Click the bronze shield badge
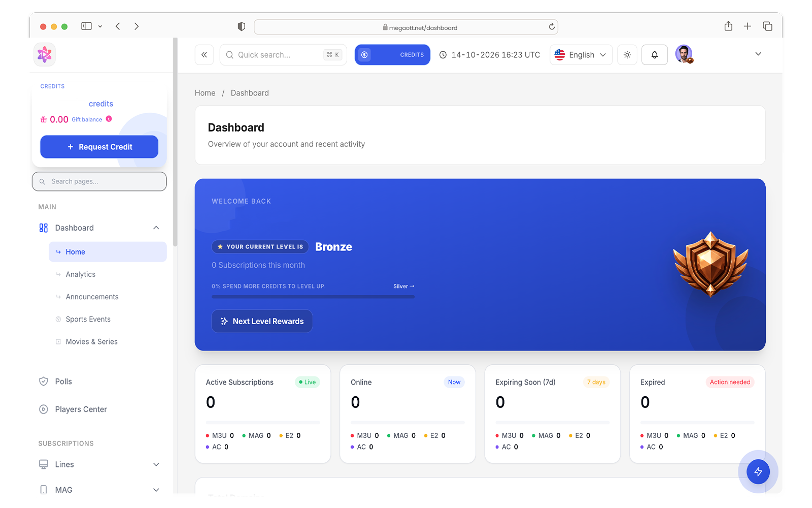The width and height of the screenshot is (812, 508). click(x=710, y=264)
